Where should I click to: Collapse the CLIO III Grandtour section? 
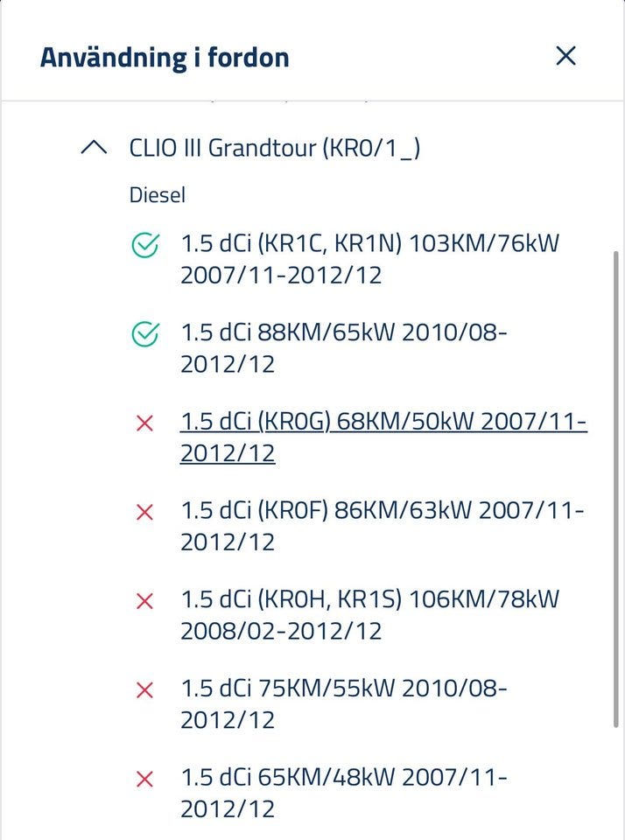click(94, 148)
